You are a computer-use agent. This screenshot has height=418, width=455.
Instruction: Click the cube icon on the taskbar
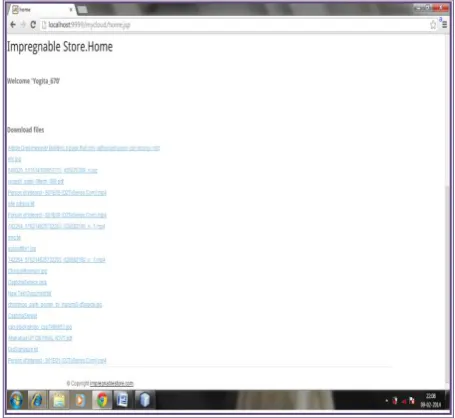point(144,400)
